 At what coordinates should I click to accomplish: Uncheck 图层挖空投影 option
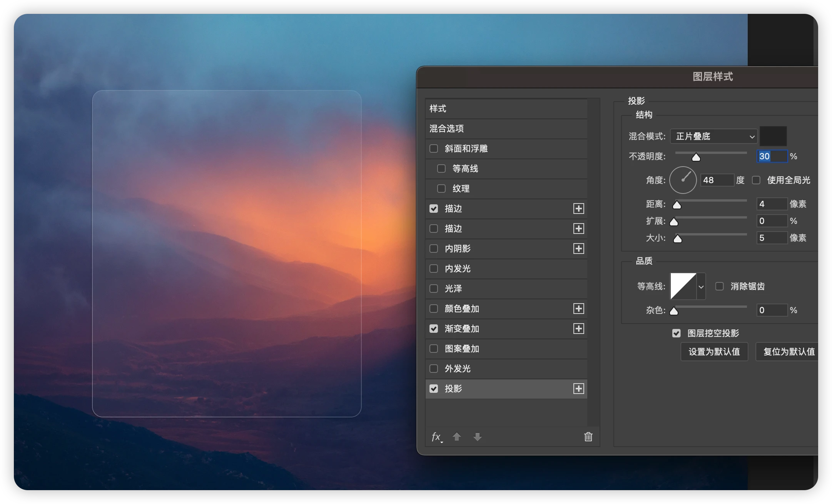[x=677, y=333]
